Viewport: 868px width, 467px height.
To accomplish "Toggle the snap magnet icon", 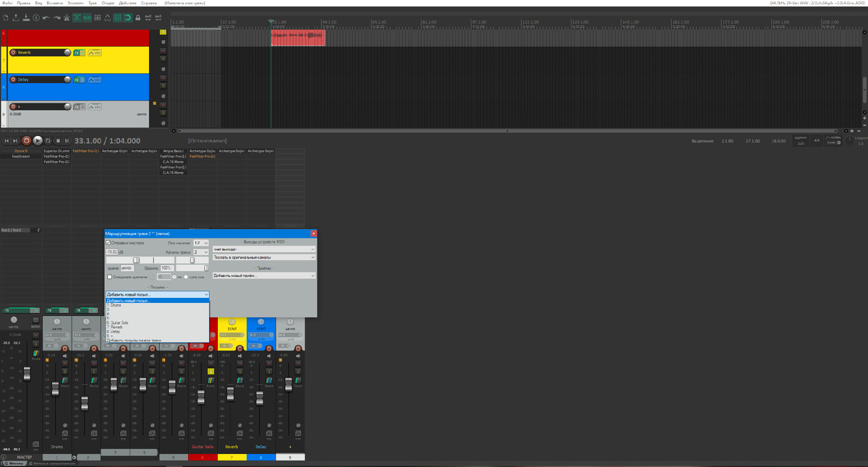I will [x=127, y=17].
